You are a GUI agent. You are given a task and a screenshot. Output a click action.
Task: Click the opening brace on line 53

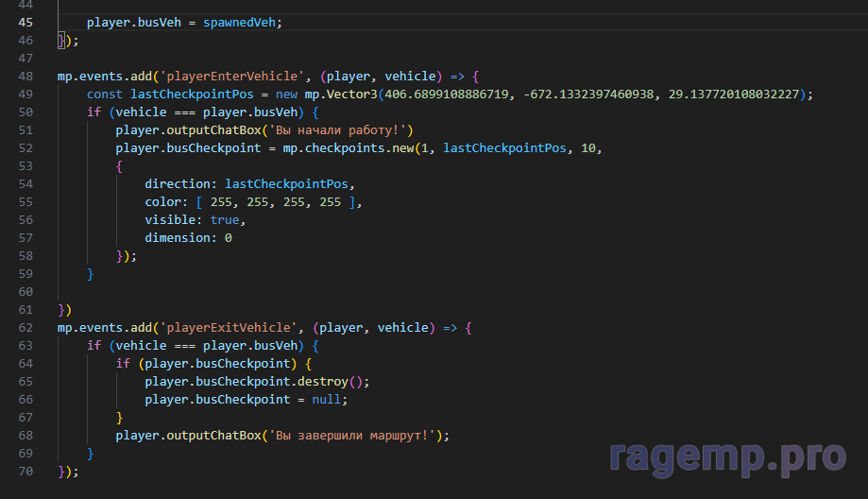(x=119, y=166)
